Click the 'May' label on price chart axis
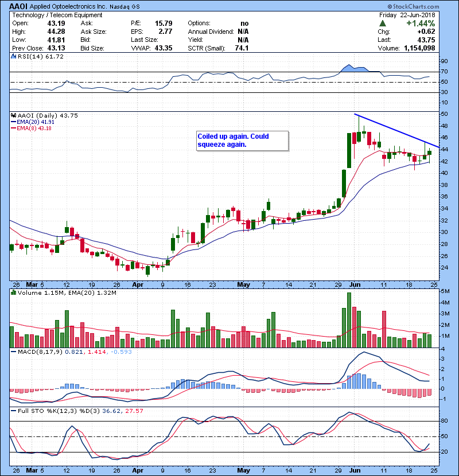Screen dimensions: 459x476 coord(243,285)
